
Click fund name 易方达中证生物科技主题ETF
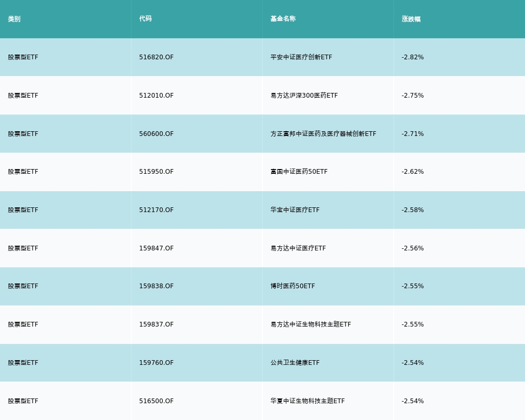311,324
